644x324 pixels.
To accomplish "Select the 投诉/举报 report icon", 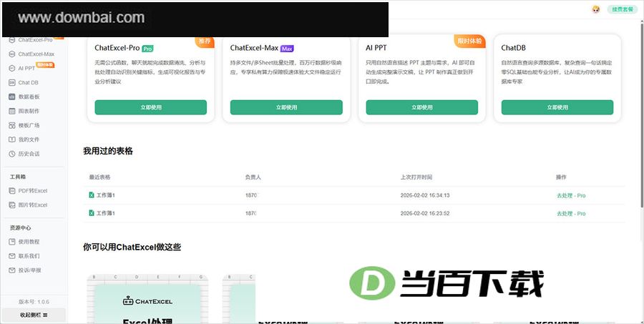I will click(11, 270).
